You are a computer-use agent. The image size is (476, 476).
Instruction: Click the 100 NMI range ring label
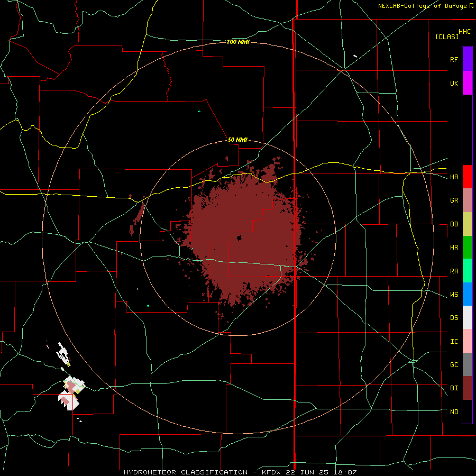pyautogui.click(x=238, y=42)
